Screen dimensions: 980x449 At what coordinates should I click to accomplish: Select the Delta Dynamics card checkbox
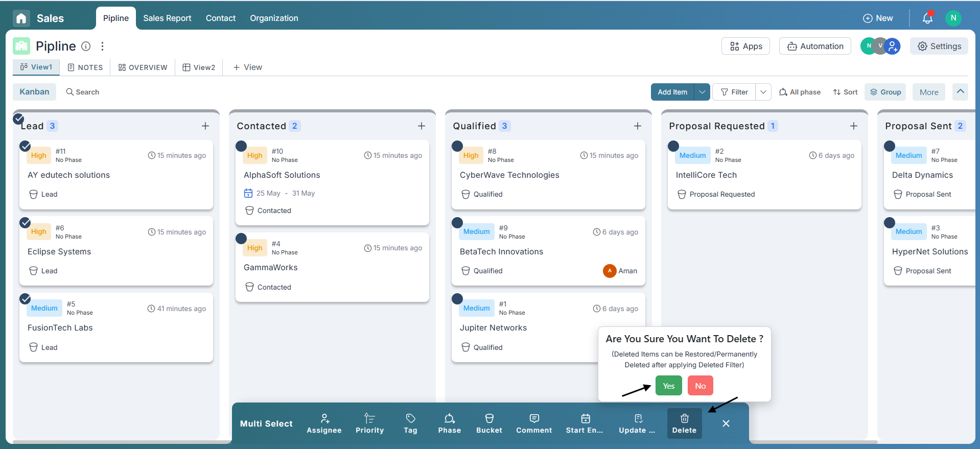tap(890, 146)
